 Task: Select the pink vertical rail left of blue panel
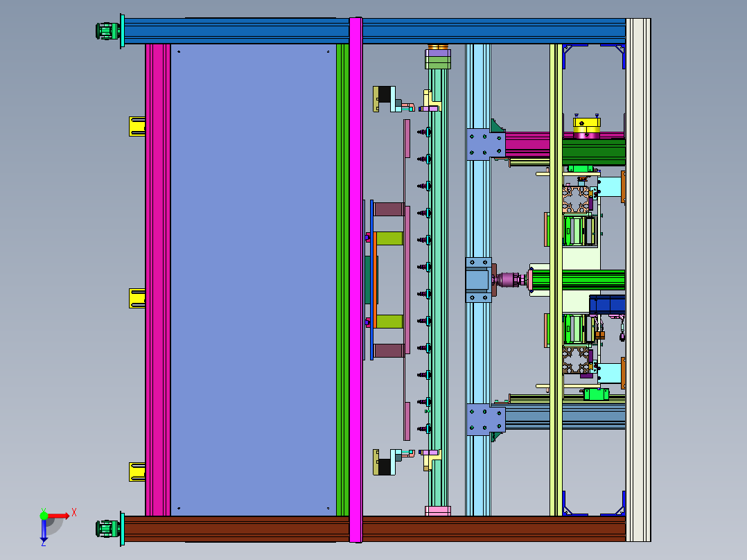tap(158, 280)
